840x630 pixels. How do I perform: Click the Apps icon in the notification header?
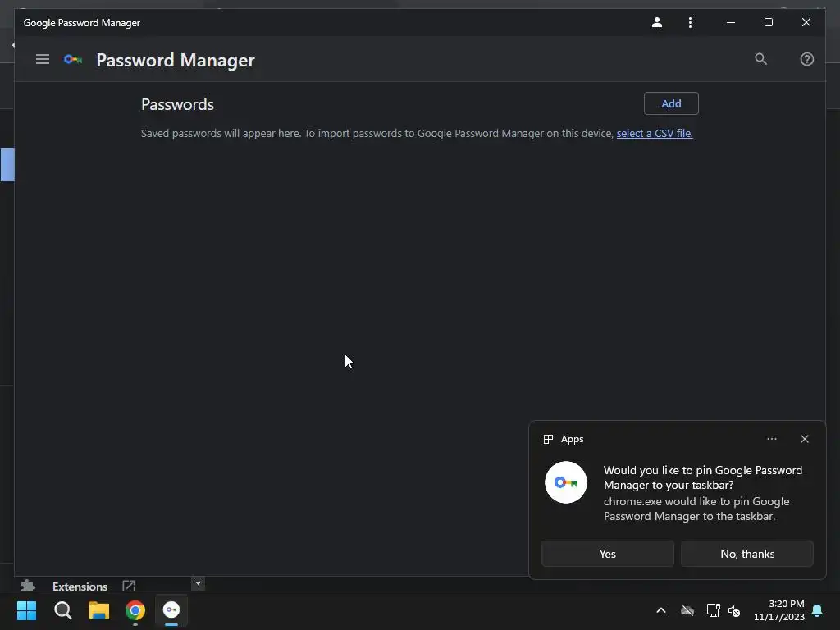[548, 440]
